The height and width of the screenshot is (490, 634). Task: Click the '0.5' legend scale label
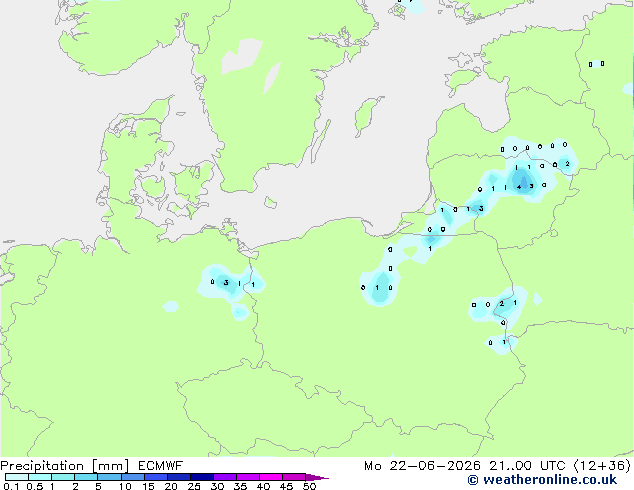point(35,486)
